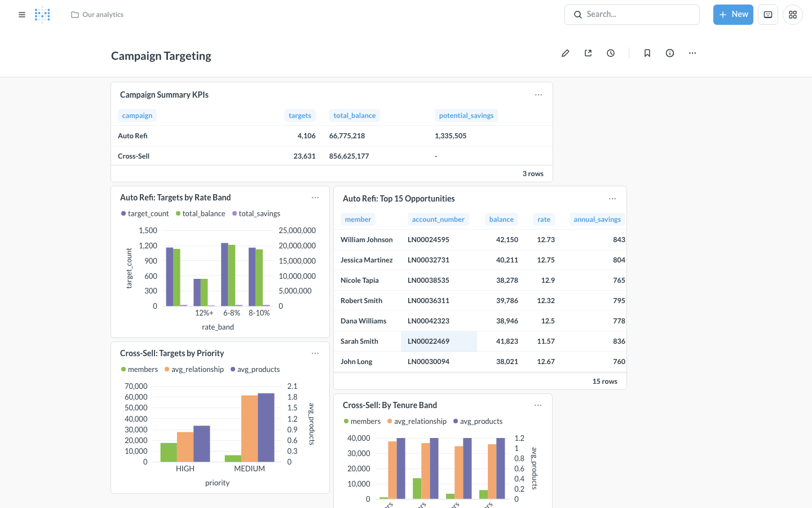
Task: Click the orange MEDIUM avg_relationship bar
Action: click(x=249, y=428)
